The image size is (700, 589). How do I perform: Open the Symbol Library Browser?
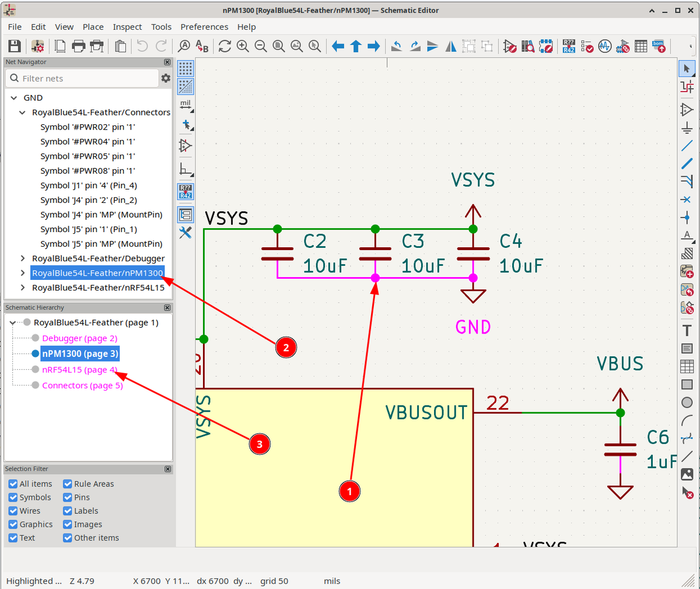click(x=528, y=46)
